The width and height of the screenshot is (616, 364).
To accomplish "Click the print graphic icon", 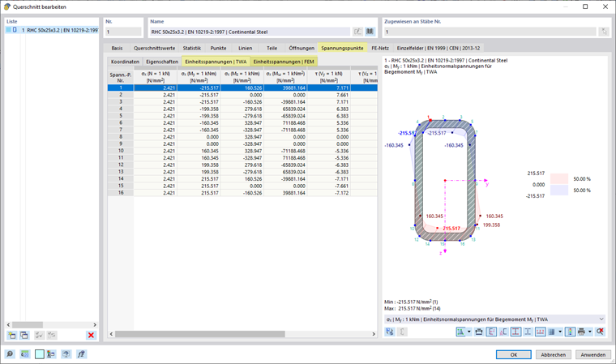I will coord(581,332).
